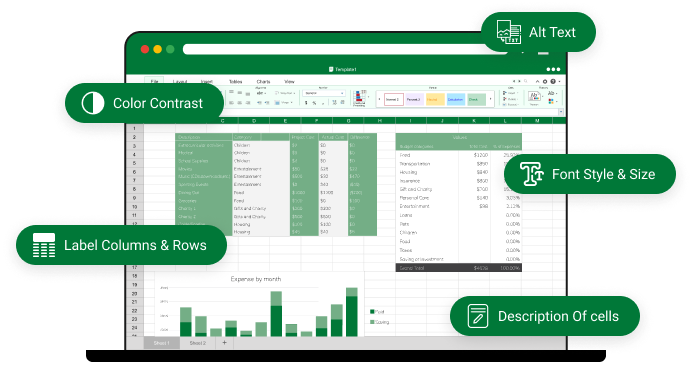Screen dimensions: 692x369
Task: Switch to the Layout ribbon tab
Action: (180, 82)
